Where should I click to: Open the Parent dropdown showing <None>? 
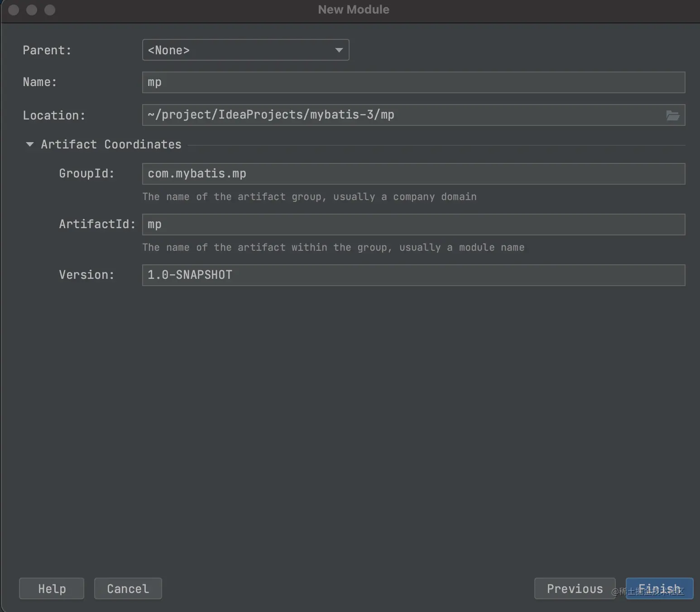pos(245,50)
